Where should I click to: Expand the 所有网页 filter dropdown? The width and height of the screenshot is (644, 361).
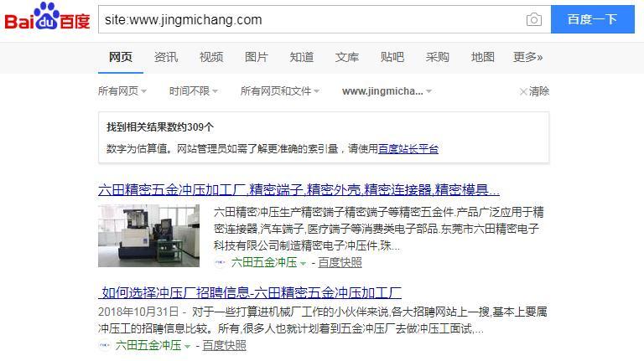(122, 91)
